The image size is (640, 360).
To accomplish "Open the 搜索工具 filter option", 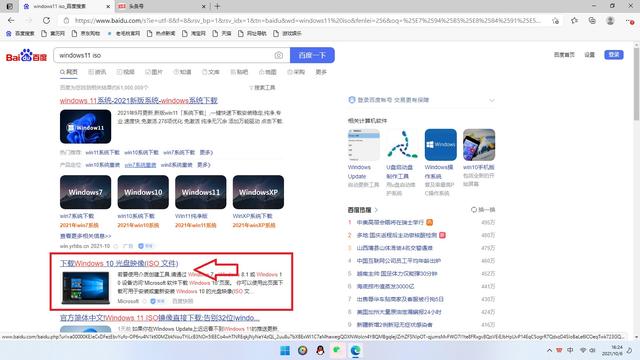I will pyautogui.click(x=262, y=88).
